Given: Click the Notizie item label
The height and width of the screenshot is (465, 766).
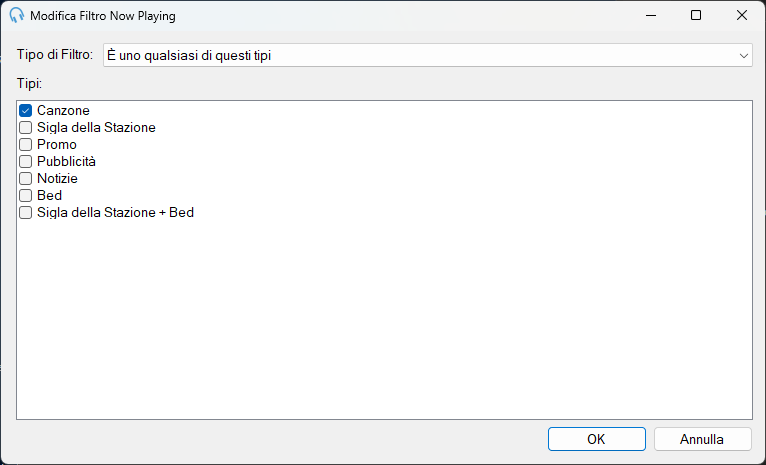Looking at the screenshot, I should (57, 179).
